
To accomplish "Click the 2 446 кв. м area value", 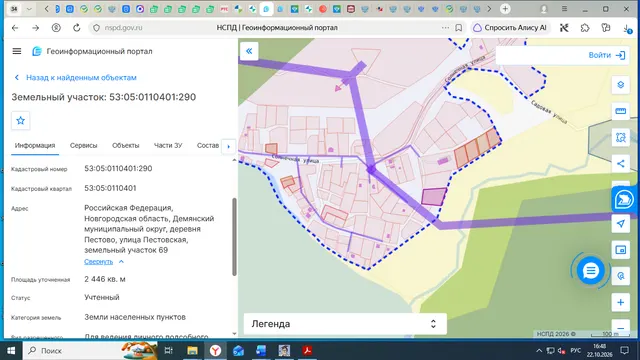I will click(x=105, y=279).
